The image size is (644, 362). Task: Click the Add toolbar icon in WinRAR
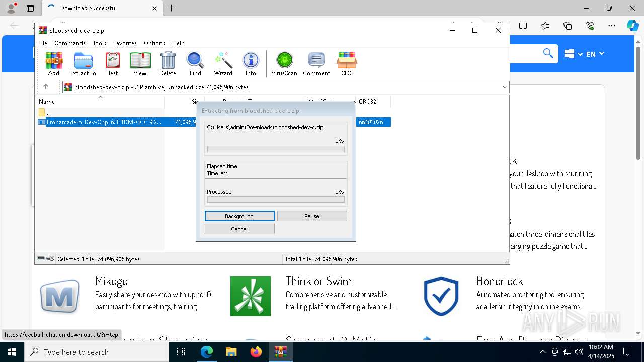coord(54,64)
